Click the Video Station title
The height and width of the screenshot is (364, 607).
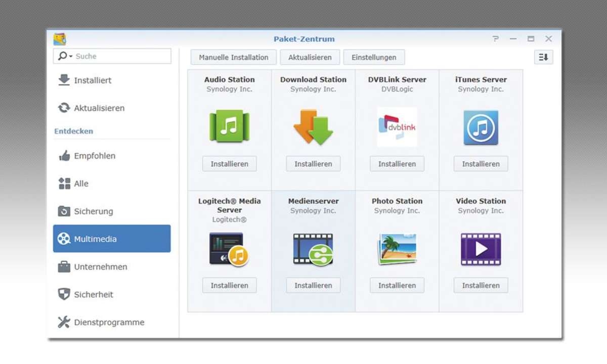pyautogui.click(x=481, y=201)
